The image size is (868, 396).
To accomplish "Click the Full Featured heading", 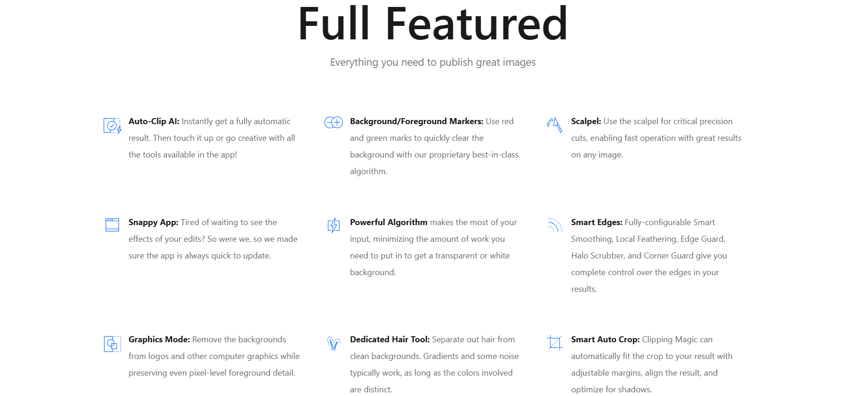I will click(433, 24).
